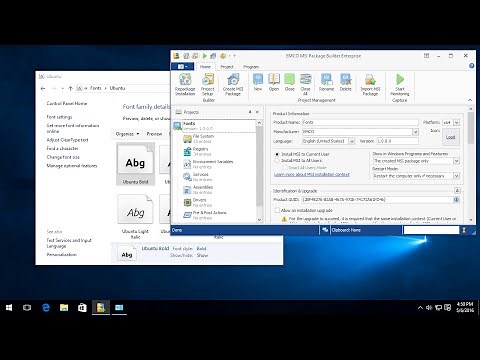Click generate GUID icon beside Product GUID
Screen dimensions: 480x360
[456, 200]
